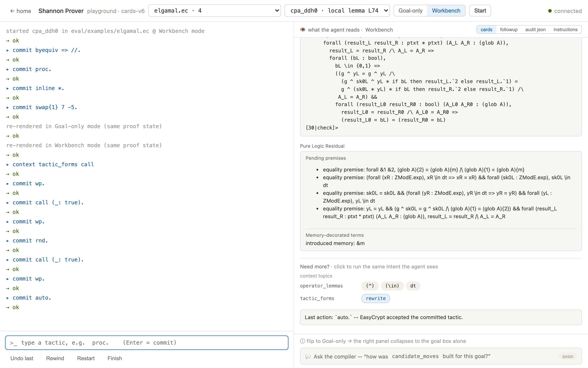Click the Ask the compiler box
588x368 pixels.
[x=441, y=356]
